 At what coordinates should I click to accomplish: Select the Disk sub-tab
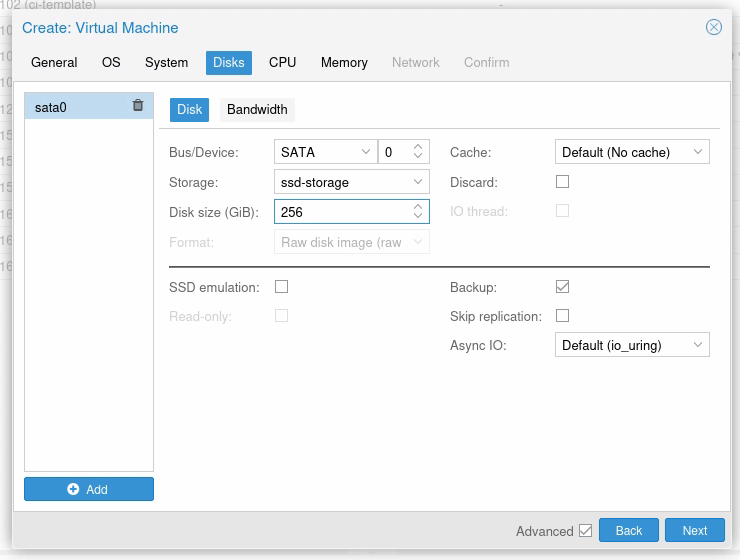pyautogui.click(x=189, y=109)
